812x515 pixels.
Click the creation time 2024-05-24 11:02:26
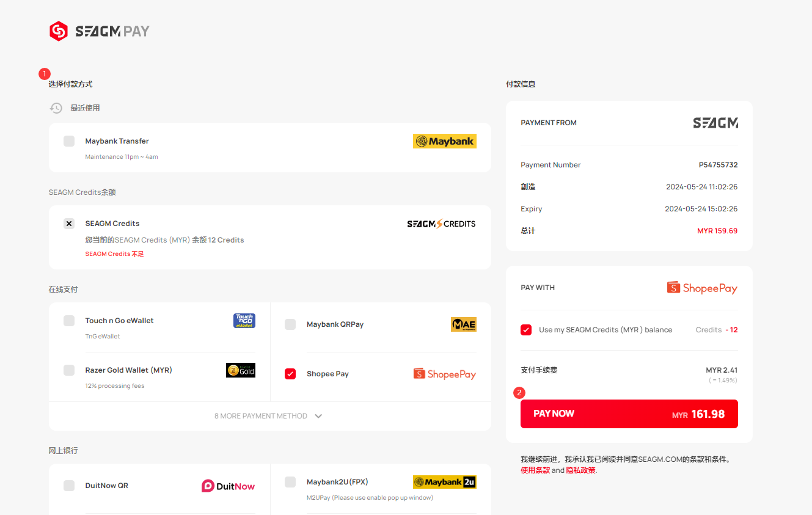tap(702, 187)
